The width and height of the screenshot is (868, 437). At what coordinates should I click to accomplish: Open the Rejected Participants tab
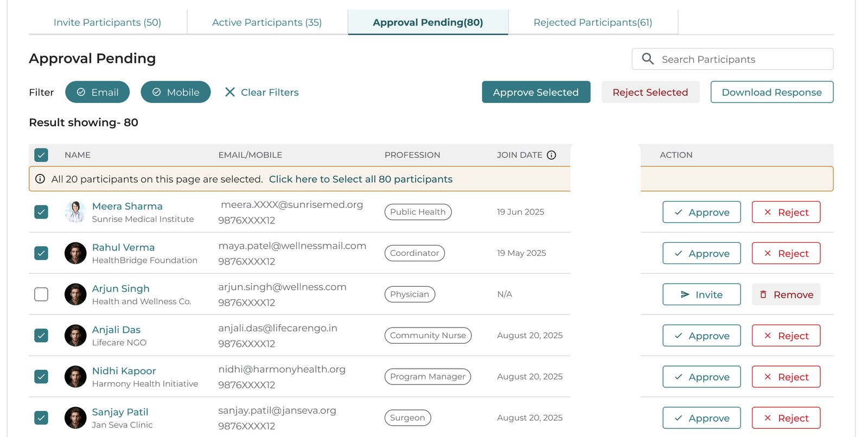click(593, 22)
